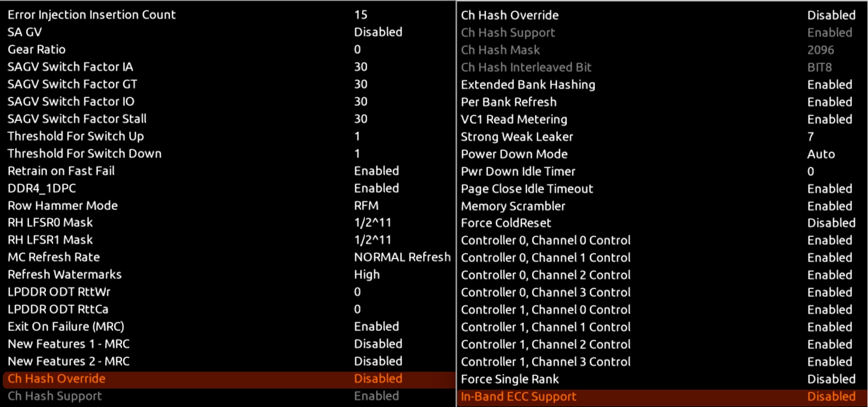The height and width of the screenshot is (407, 868).
Task: Open Row Hammer Mode options
Action: click(366, 205)
